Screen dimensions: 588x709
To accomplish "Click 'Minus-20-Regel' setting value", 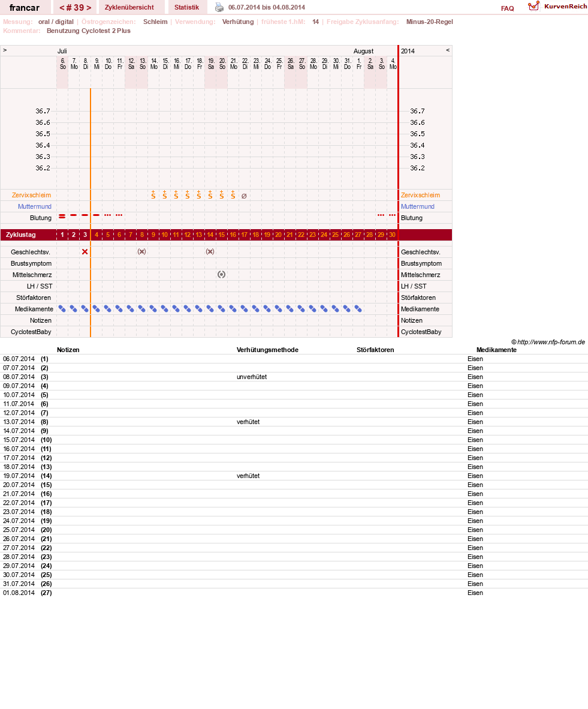I will click(x=429, y=22).
